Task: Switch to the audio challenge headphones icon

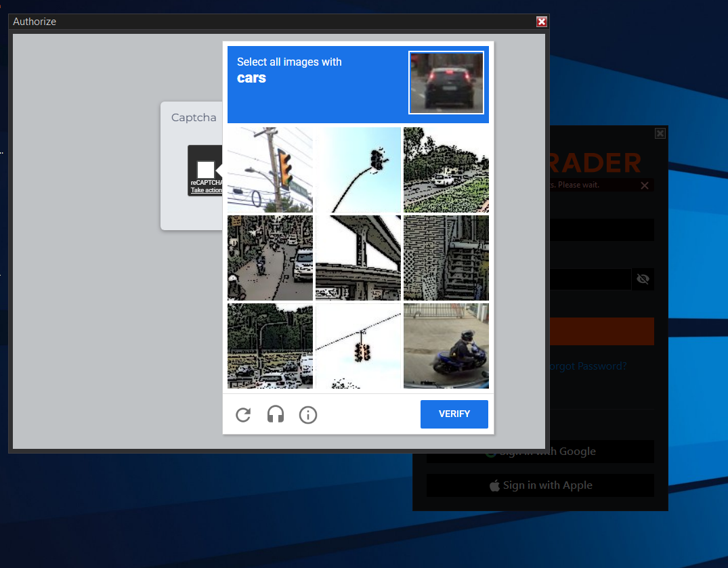Action: (x=276, y=415)
